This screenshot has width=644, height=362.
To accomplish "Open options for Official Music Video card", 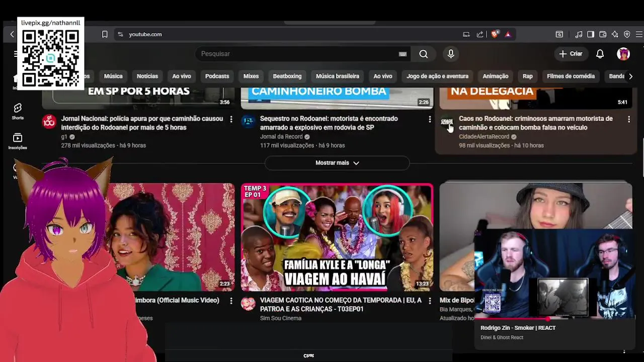I will [x=231, y=301].
